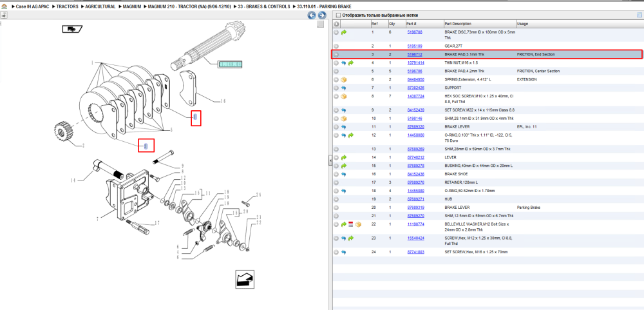Open part number link 5196712

click(415, 54)
